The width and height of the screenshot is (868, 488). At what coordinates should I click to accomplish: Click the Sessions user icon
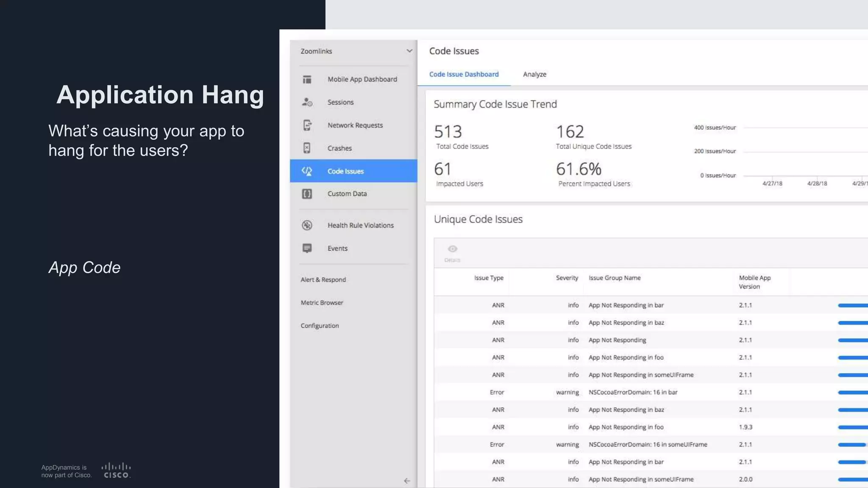(307, 102)
